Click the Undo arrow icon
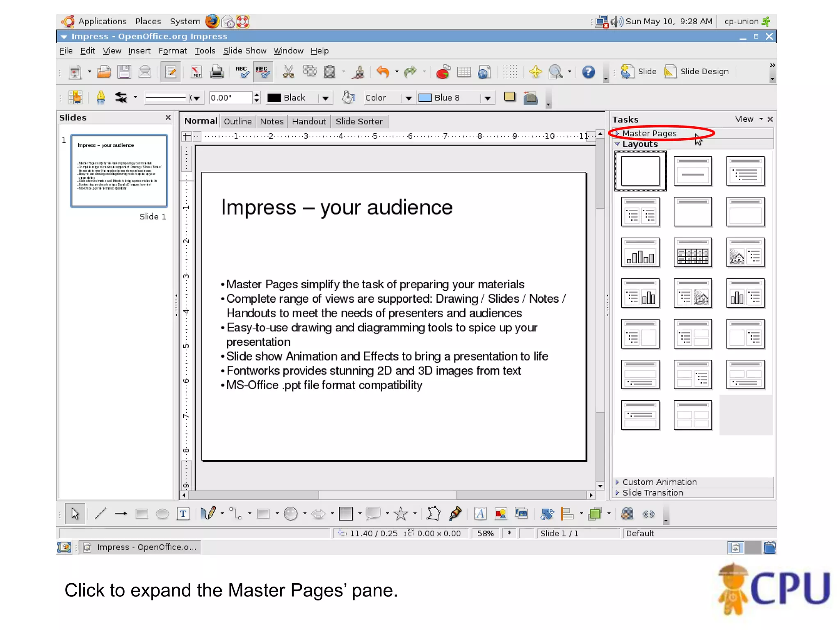 383,72
